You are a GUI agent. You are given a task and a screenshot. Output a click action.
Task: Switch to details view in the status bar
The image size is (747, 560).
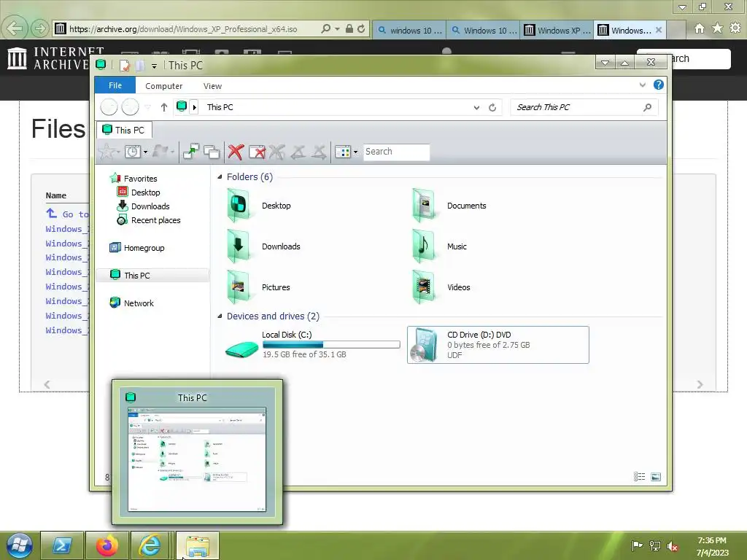(639, 477)
